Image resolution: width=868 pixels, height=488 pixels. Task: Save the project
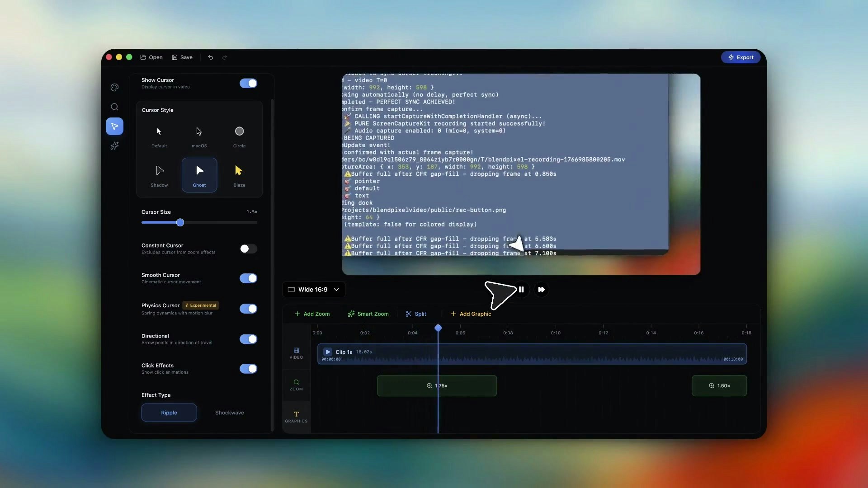[x=182, y=57]
